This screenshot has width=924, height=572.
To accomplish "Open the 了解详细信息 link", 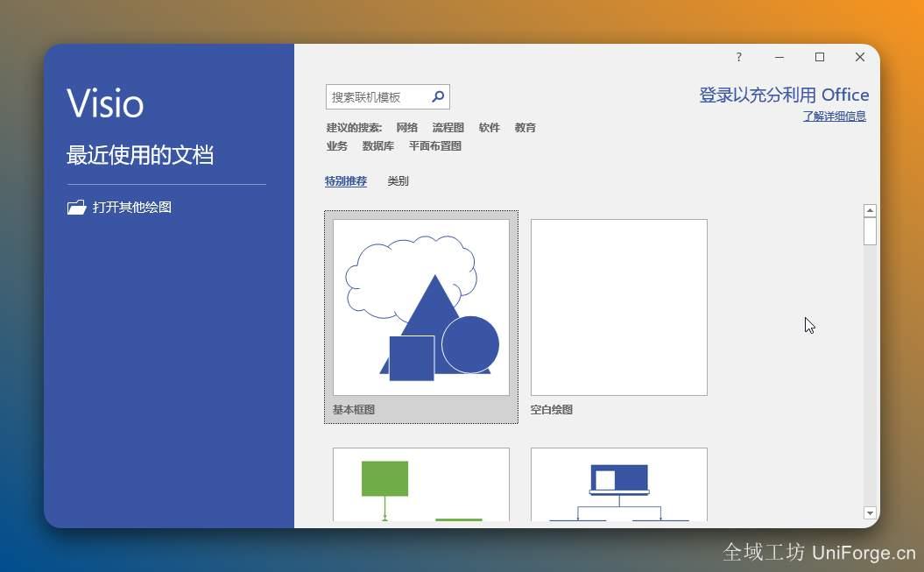I will tap(835, 116).
